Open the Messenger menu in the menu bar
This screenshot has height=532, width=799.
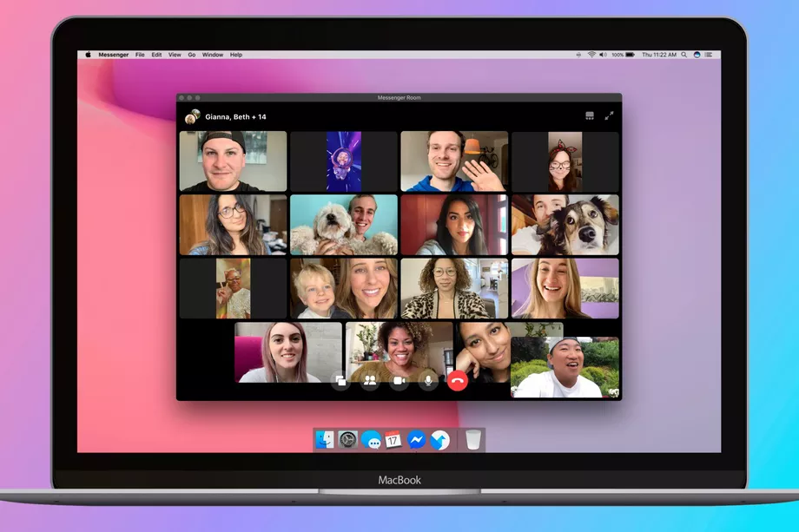[113, 55]
